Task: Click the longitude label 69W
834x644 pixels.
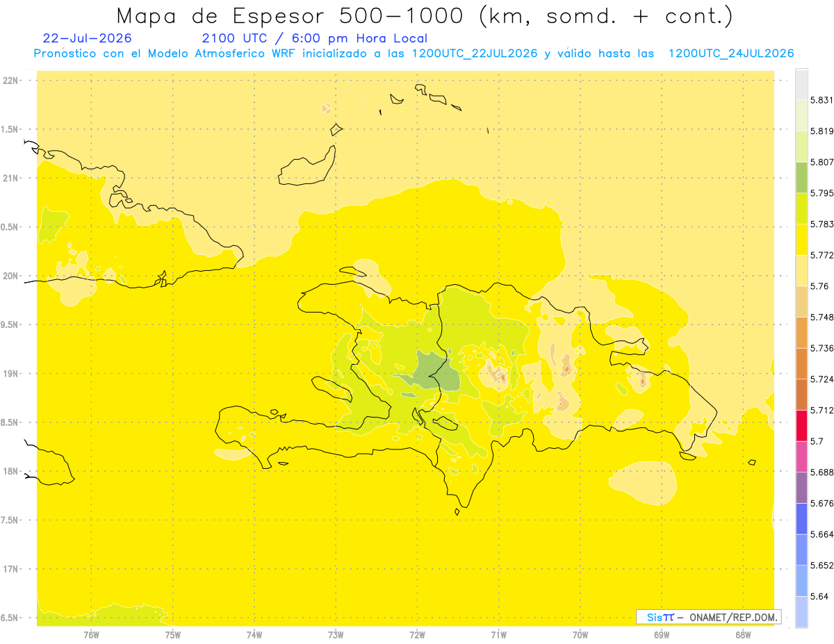Action: pos(662,635)
